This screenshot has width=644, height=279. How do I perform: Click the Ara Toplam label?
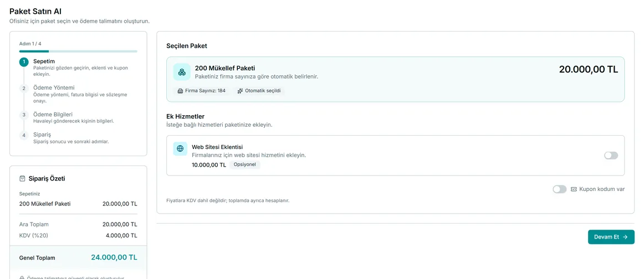pos(34,224)
